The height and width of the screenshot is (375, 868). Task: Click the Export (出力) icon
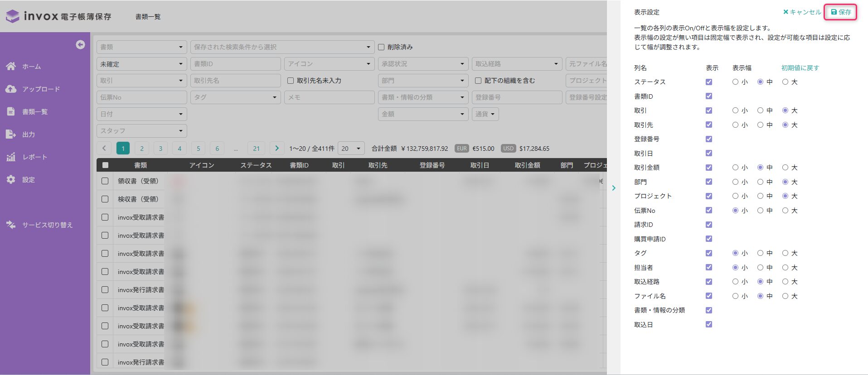(x=11, y=134)
